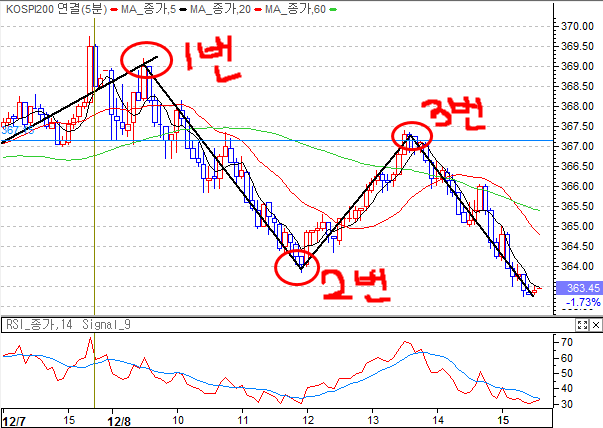This screenshot has height=428, width=603.
Task: Select the MA_종가,60 legend label
Action: (295, 8)
